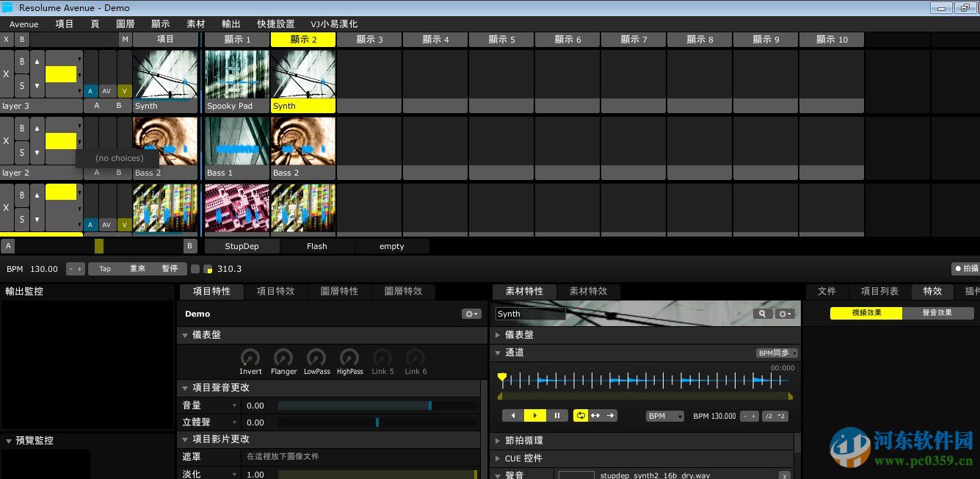Screen dimensions: 980x479
Task: Click the BPM同步 button in the channel header
Action: click(x=776, y=353)
